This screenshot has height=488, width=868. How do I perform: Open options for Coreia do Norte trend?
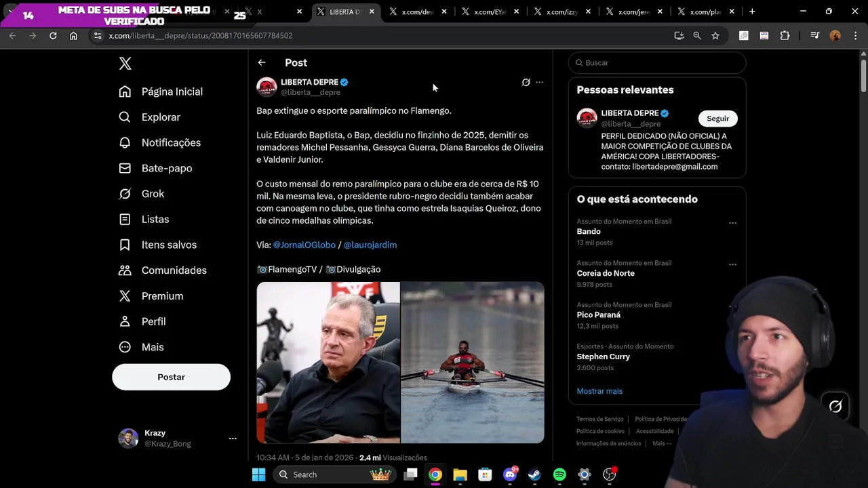click(x=732, y=264)
